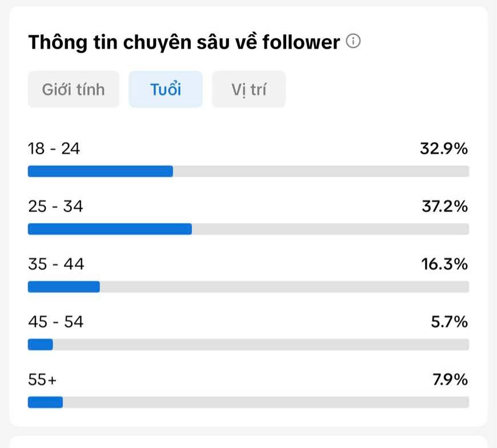This screenshot has width=497, height=448.
Task: Click the 45 - 54 age label
Action: (56, 322)
